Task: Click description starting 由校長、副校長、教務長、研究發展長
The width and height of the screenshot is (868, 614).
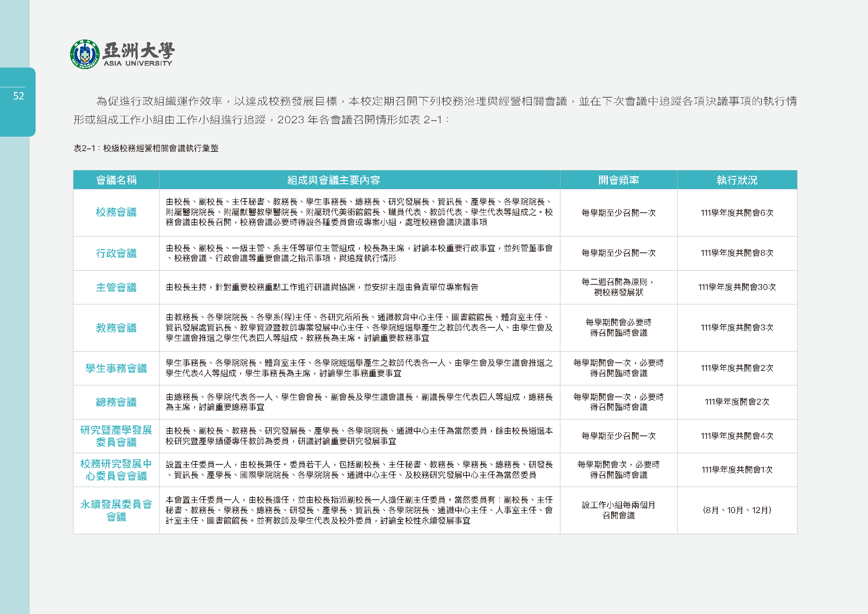Action: tap(360, 436)
